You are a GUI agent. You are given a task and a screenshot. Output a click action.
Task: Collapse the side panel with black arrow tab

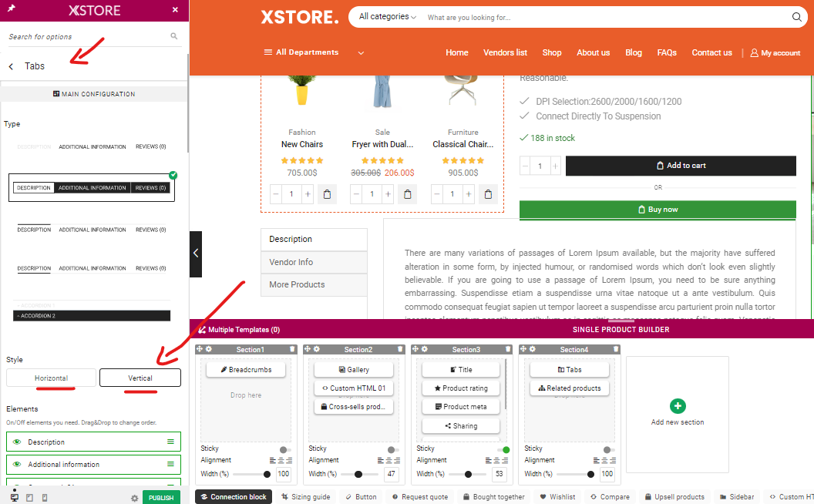coord(196,254)
